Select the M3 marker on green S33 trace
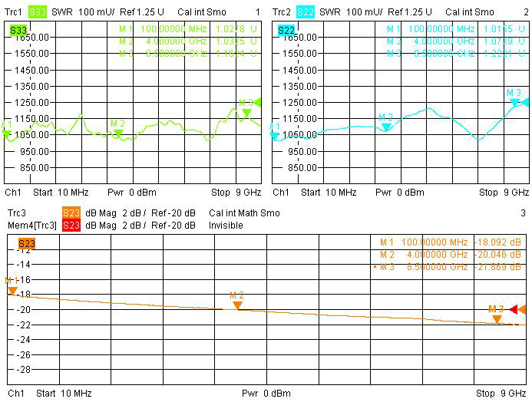Screen dimensions: 532x402 coord(246,113)
